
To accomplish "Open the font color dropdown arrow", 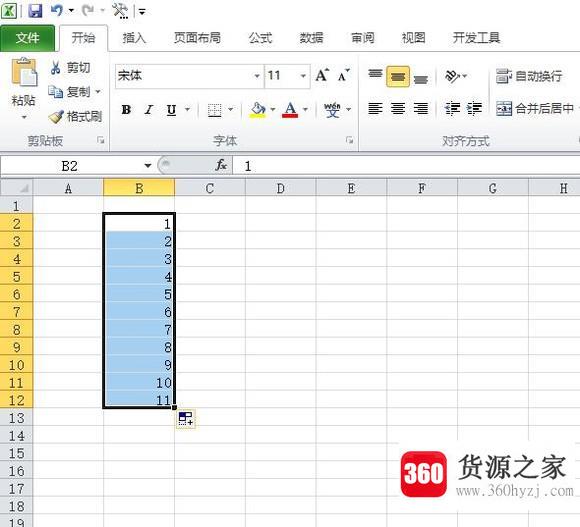I will click(x=306, y=110).
